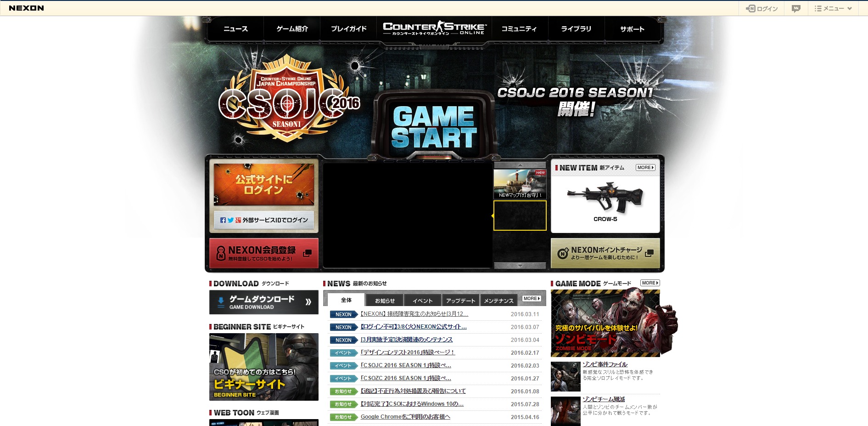868x426 pixels.
Task: Click the download arrow icon
Action: click(x=221, y=302)
